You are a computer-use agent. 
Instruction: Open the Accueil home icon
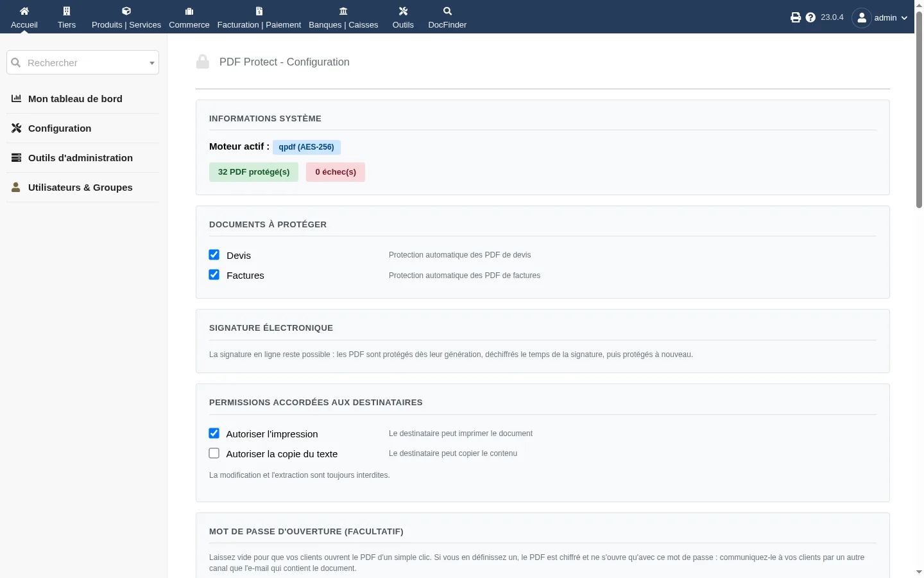[24, 11]
